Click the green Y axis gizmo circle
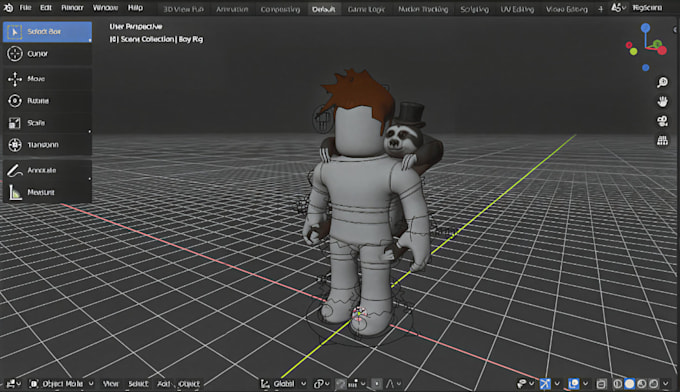Image resolution: width=680 pixels, height=392 pixels. [x=657, y=44]
